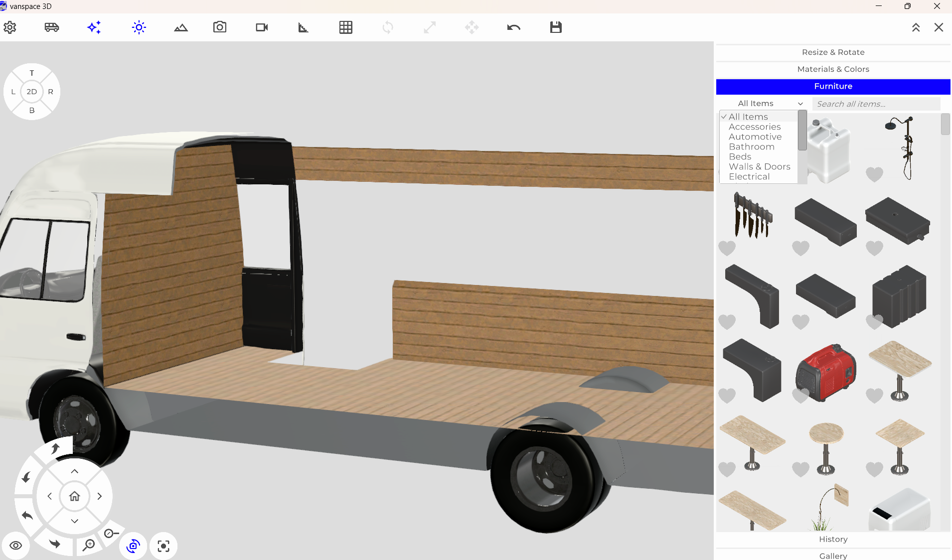Open the lighting sun icon

pyautogui.click(x=139, y=27)
